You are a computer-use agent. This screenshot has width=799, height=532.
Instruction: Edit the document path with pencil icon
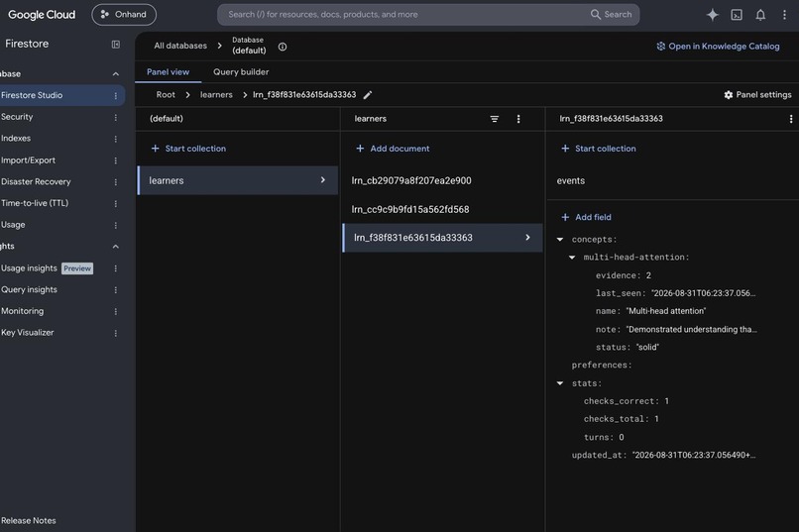click(368, 95)
